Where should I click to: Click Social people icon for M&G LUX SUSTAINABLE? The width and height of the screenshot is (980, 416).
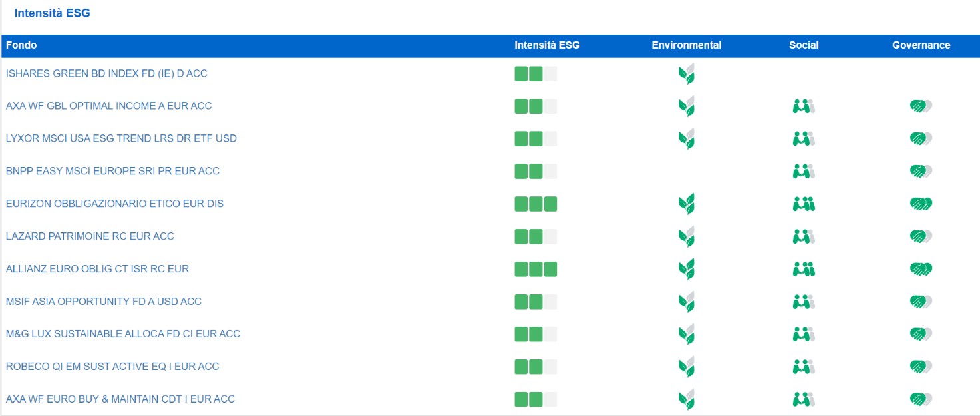(804, 334)
